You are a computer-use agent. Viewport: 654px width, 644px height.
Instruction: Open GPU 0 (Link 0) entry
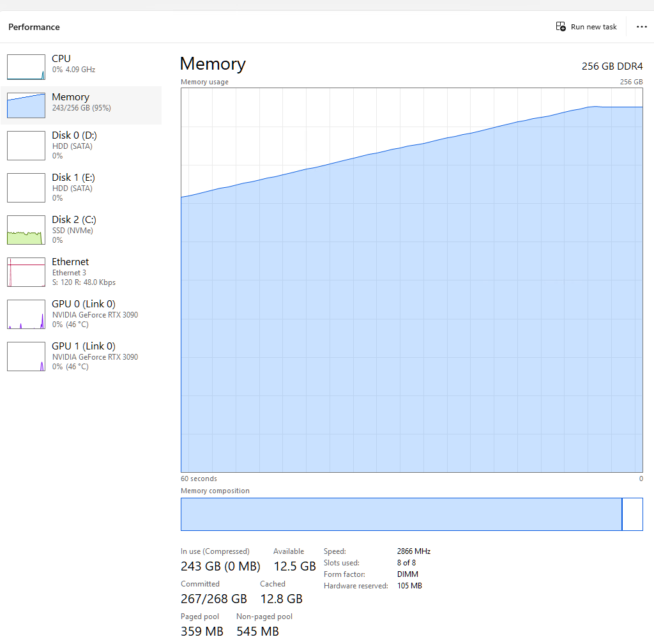click(x=81, y=314)
